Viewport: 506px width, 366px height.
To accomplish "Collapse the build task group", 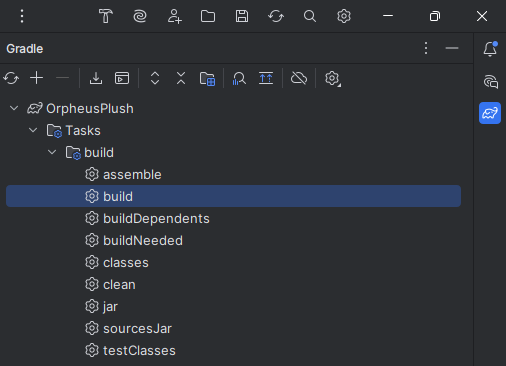I will (x=52, y=152).
